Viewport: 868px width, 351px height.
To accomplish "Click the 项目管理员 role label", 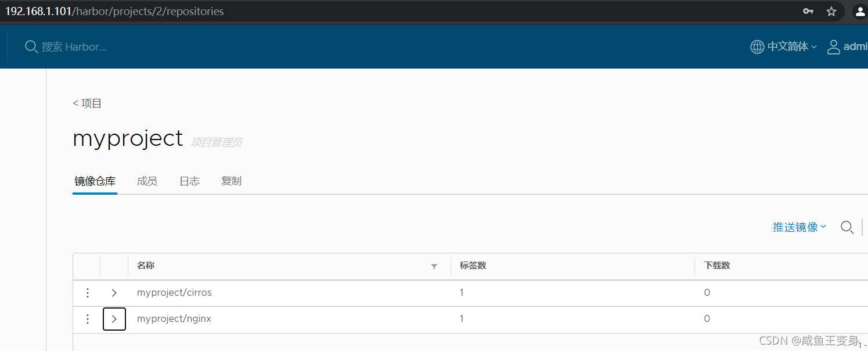I will click(x=217, y=142).
